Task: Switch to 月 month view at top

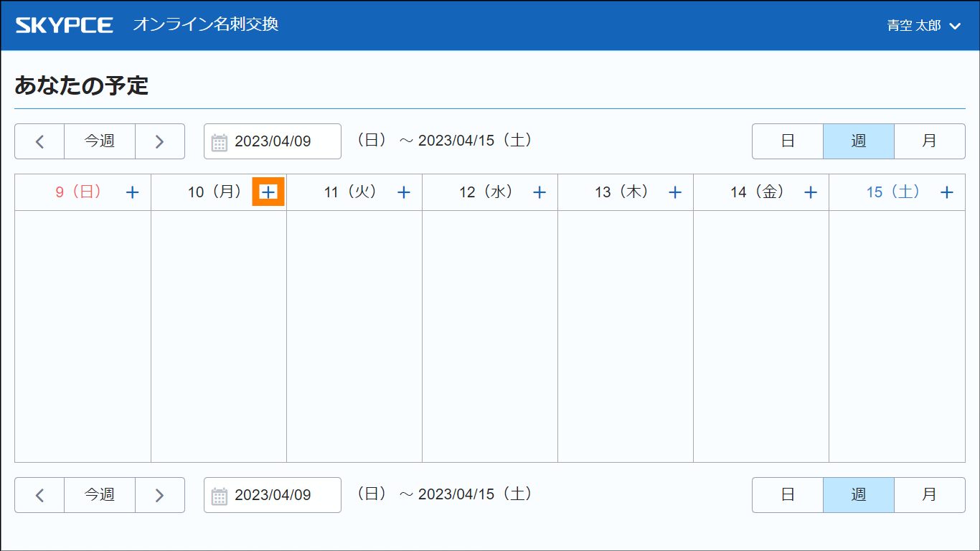Action: click(929, 141)
